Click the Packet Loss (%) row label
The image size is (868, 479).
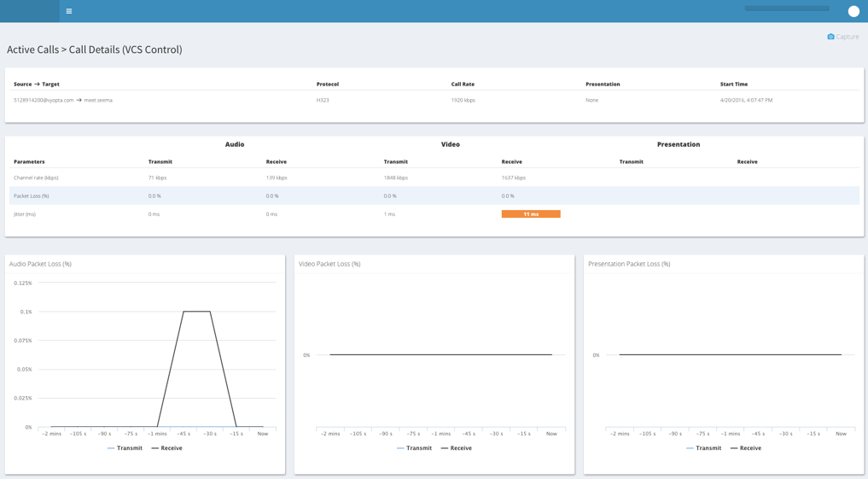[x=31, y=196]
